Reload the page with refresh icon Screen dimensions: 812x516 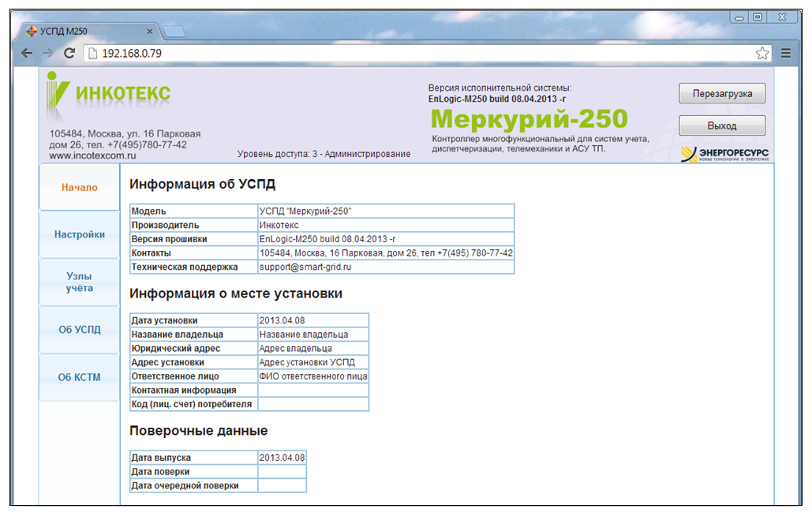click(69, 54)
